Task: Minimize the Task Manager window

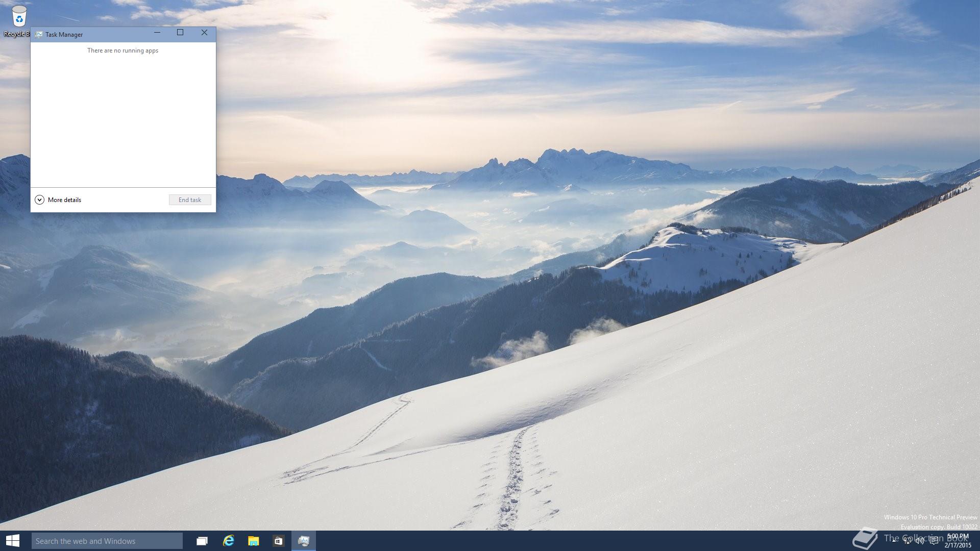Action: (157, 33)
